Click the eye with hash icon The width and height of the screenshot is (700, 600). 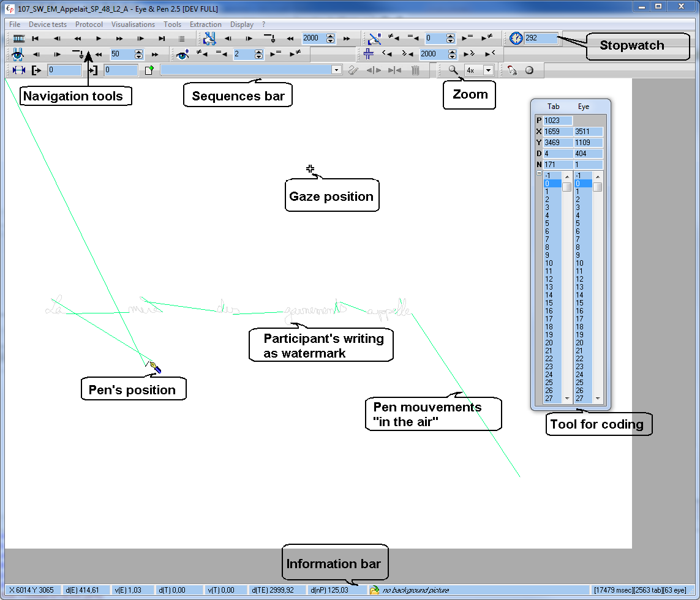[x=182, y=54]
